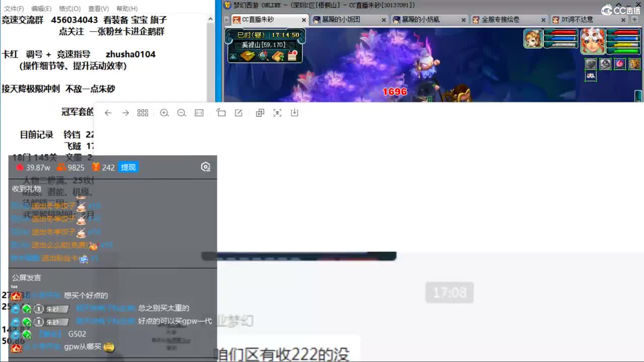Close the 全服专接绘卷 tab
644x362 pixels.
pyautogui.click(x=543, y=20)
